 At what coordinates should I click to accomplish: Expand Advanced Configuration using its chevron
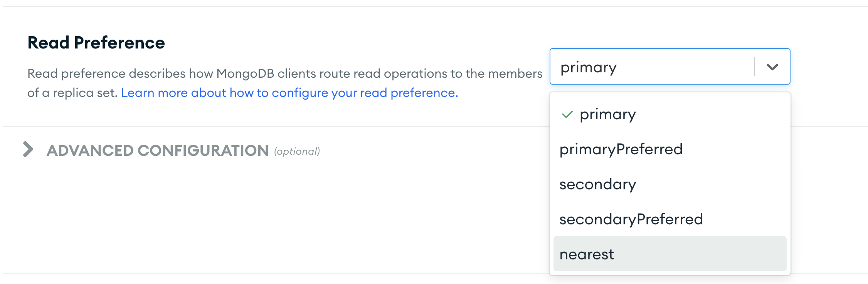coord(28,149)
